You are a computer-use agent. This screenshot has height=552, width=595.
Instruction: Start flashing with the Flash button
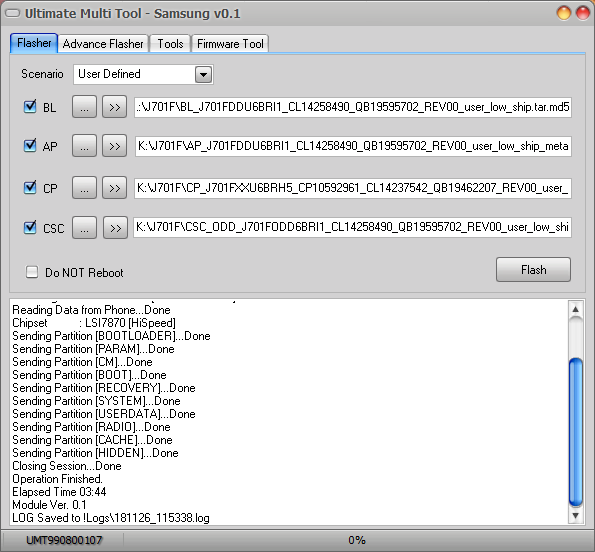(533, 270)
